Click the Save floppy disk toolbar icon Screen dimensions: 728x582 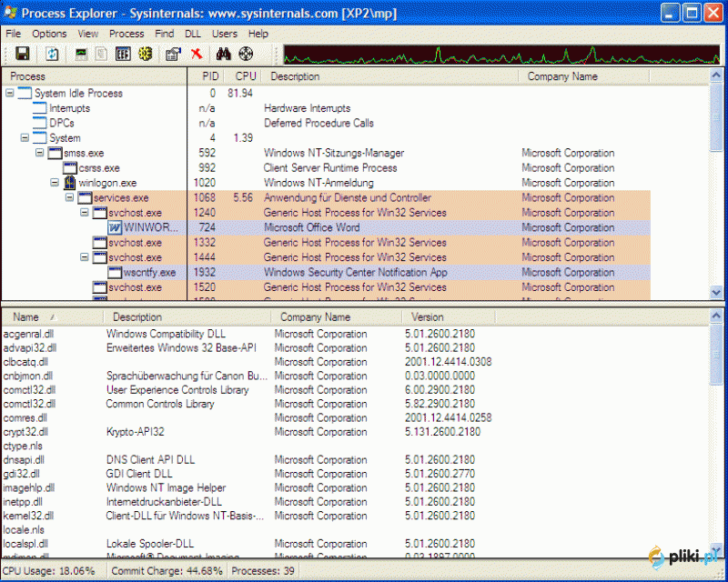(22, 54)
